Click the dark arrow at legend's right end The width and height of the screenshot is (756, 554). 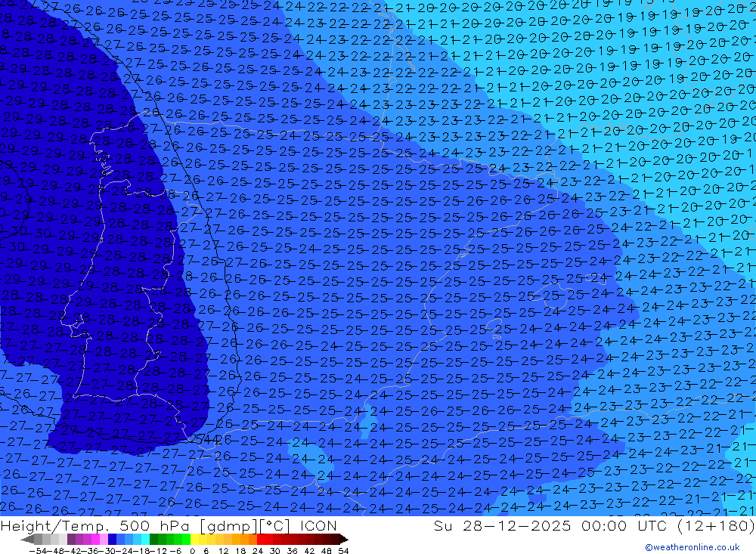(x=344, y=539)
